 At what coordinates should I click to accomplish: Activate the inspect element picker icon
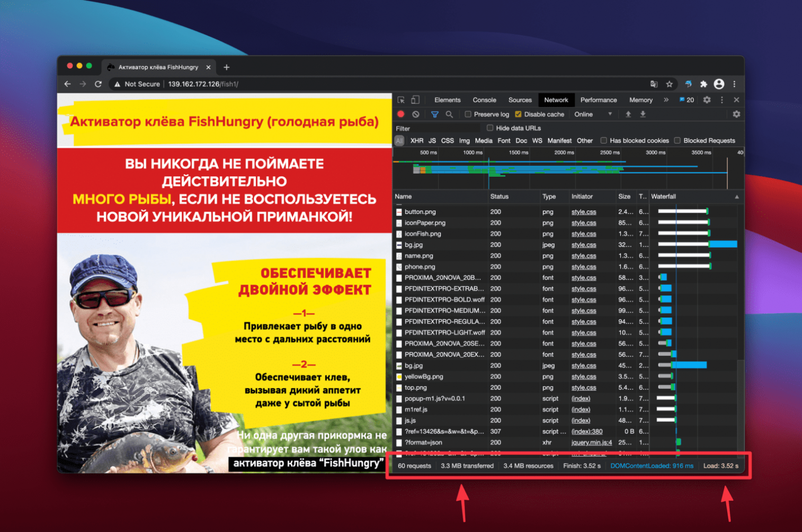[401, 100]
